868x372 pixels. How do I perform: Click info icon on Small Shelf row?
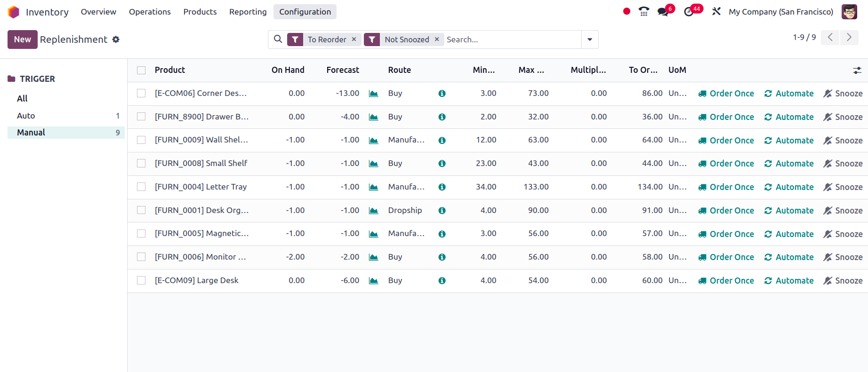tap(442, 164)
